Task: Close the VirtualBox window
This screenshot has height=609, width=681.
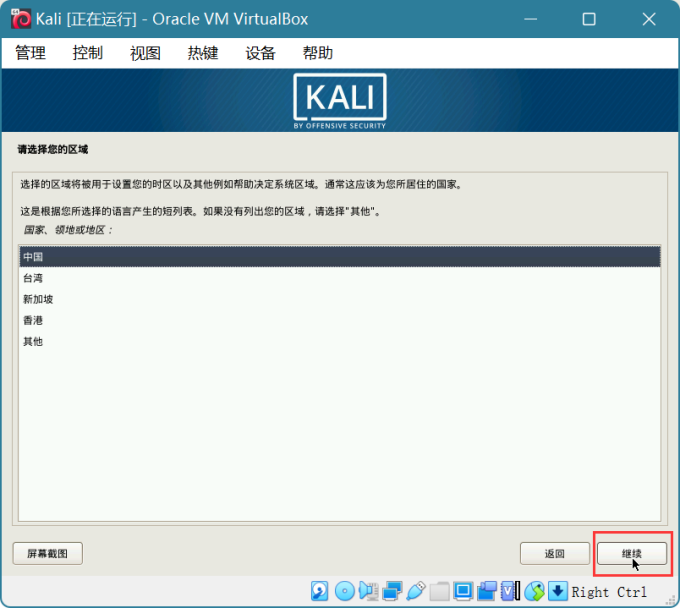Action: (x=649, y=19)
